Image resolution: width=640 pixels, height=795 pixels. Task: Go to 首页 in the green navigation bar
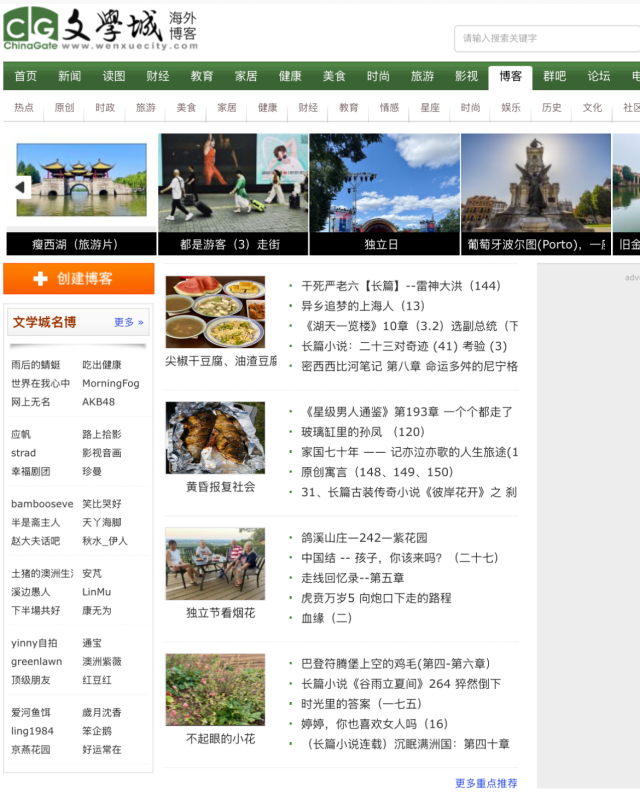25,76
